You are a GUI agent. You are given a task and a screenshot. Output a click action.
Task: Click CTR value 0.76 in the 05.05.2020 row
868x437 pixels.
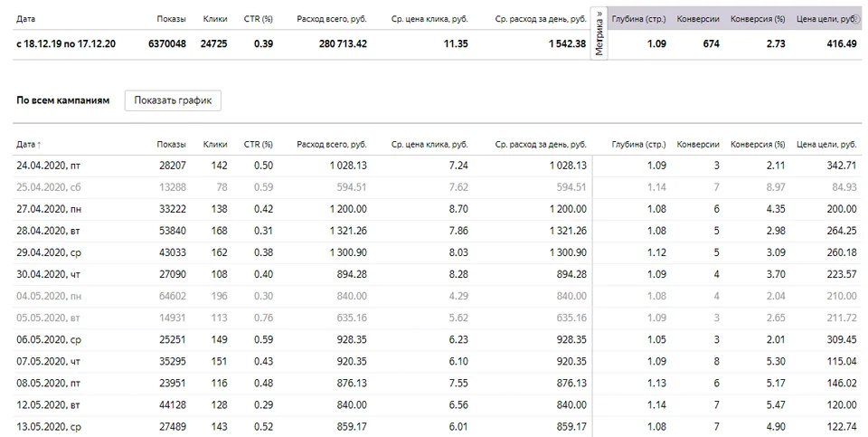click(x=263, y=318)
